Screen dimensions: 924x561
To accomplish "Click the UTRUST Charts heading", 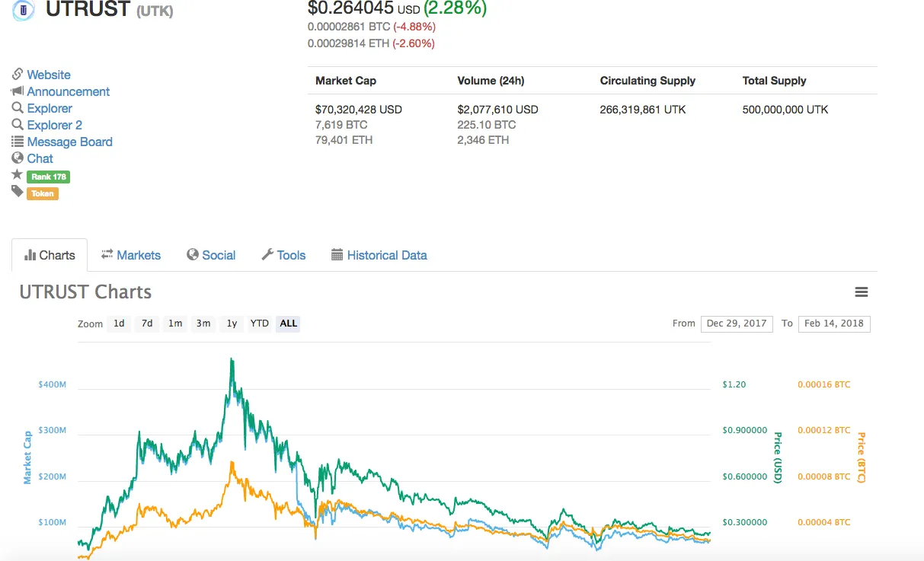I will pyautogui.click(x=85, y=292).
